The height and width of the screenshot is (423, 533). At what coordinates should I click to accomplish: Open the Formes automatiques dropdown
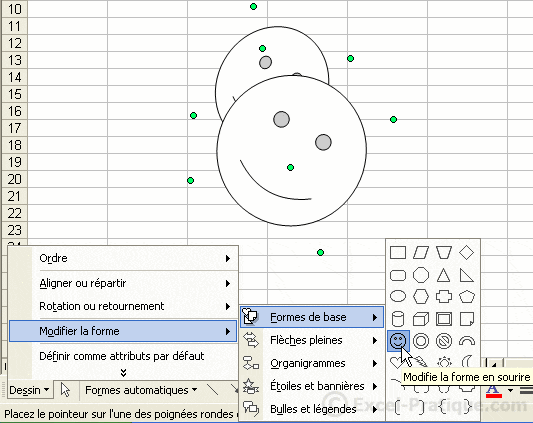coord(141,390)
